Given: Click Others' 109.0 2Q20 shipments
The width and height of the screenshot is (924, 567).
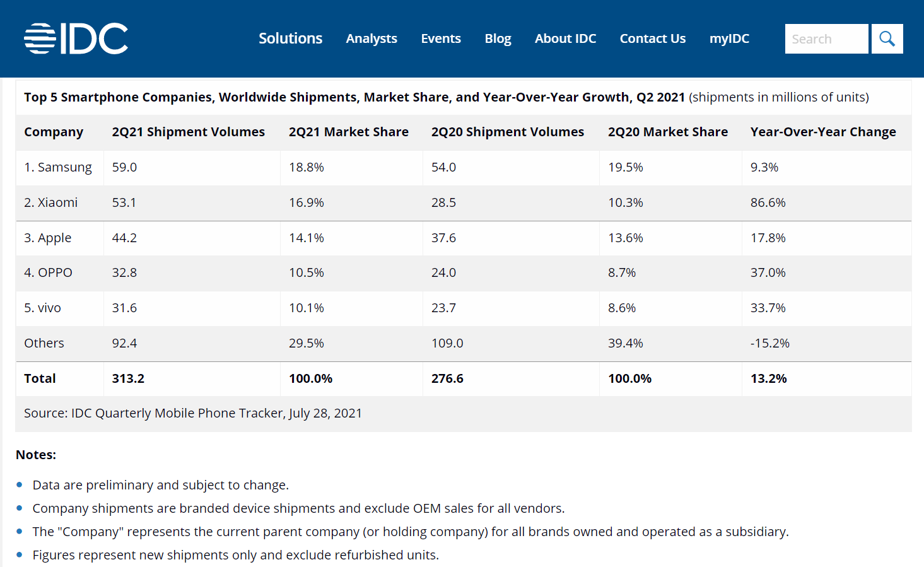Looking at the screenshot, I should (x=447, y=343).
